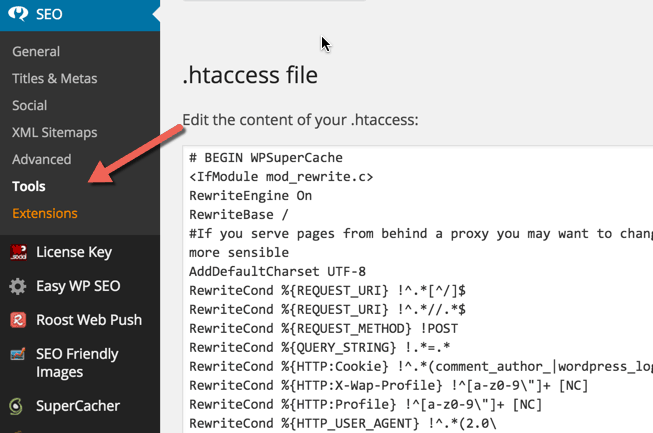Click the HTTP:Cookie RewriteCond line
653x433 pixels.
(421, 367)
